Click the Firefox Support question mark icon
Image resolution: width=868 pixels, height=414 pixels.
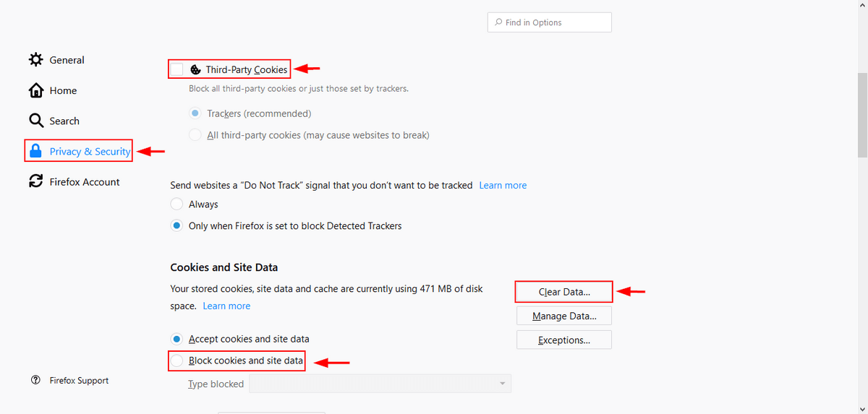coord(35,380)
